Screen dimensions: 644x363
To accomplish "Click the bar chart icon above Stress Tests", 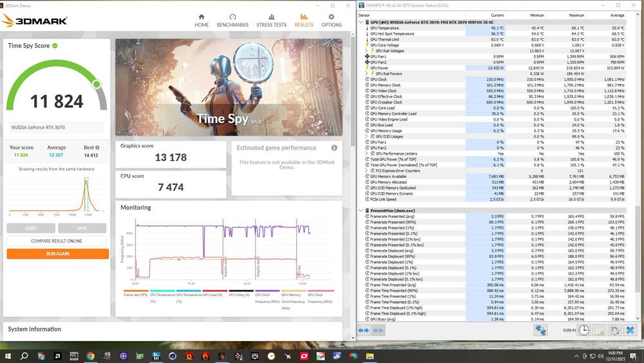I will (x=272, y=17).
